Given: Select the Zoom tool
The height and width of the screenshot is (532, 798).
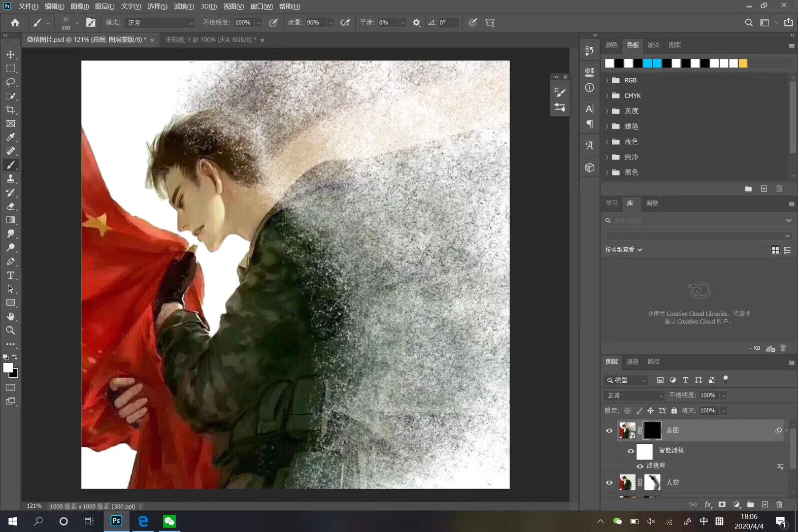Looking at the screenshot, I should click(10, 330).
